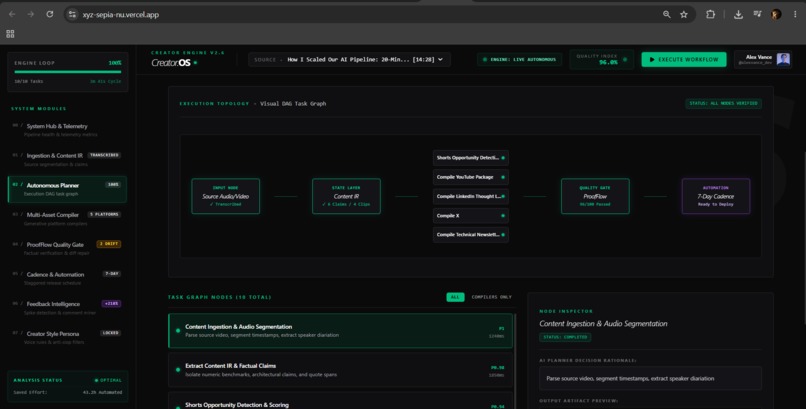This screenshot has height=409, width=806.
Task: Click Engine: Live Autonomous status badge
Action: [x=519, y=60]
